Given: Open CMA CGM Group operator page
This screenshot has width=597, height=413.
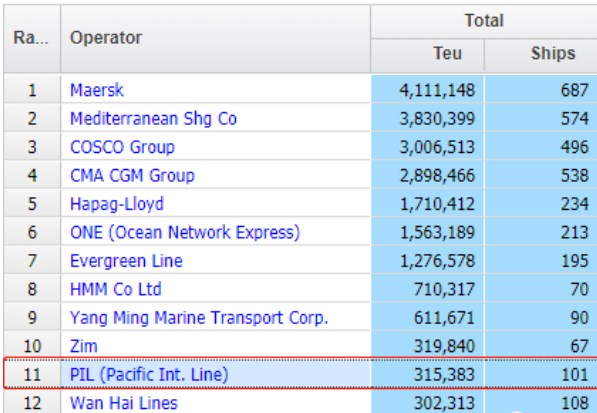Looking at the screenshot, I should (x=132, y=175).
